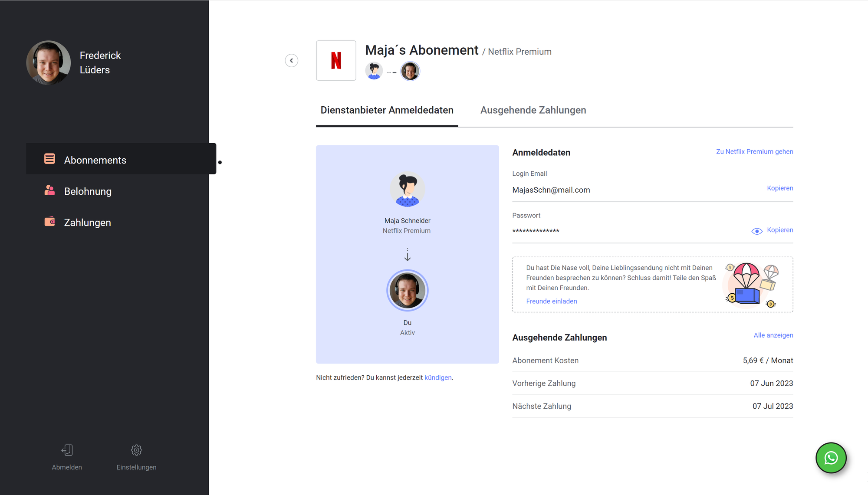Screen dimensions: 868x495
Task: Click the Abmelden label
Action: point(67,467)
